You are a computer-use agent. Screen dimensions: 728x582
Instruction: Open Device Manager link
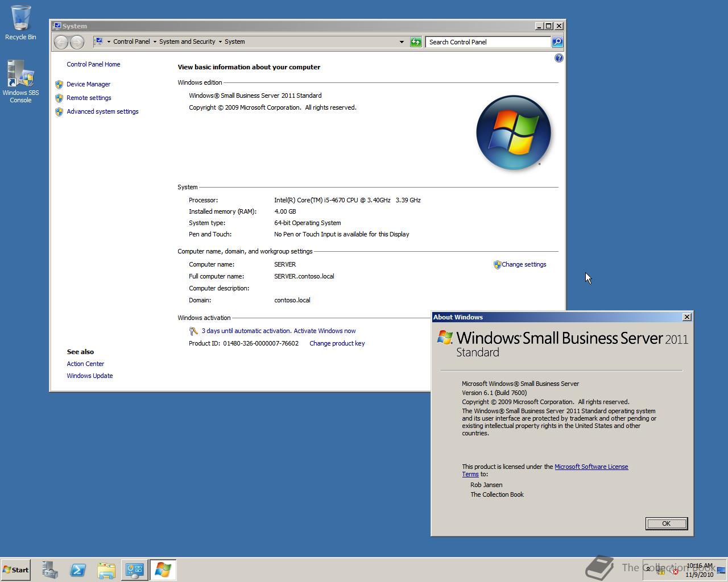point(88,84)
